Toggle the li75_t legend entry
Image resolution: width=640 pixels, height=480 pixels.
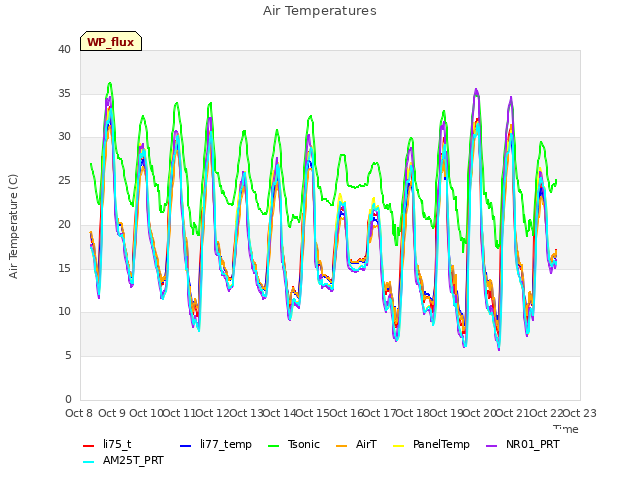(107, 444)
